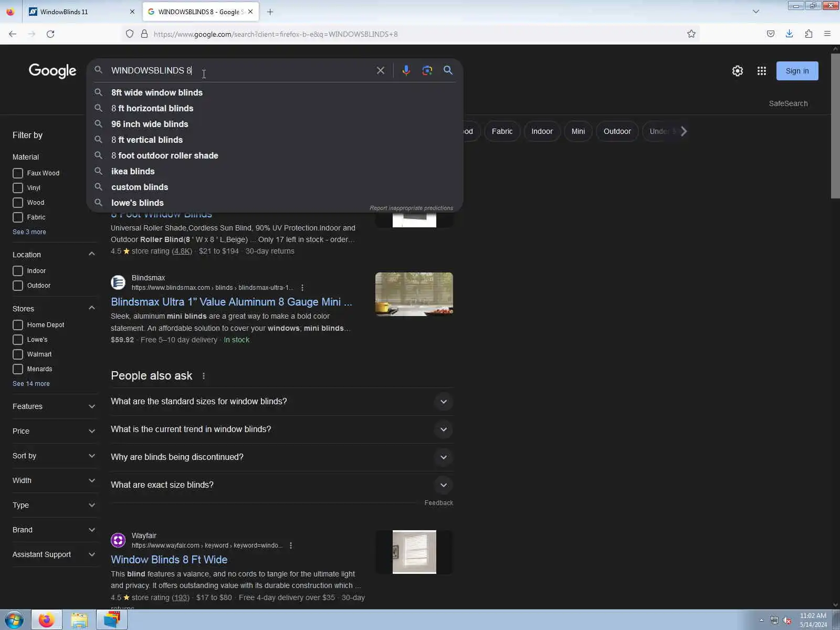Open Windows Explorer from the taskbar
The width and height of the screenshot is (840, 630).
79,620
